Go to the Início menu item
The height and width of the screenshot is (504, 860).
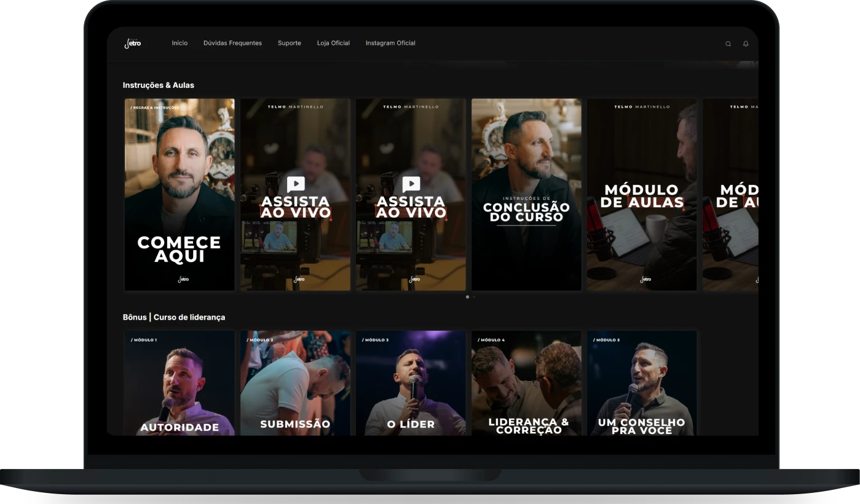(179, 43)
